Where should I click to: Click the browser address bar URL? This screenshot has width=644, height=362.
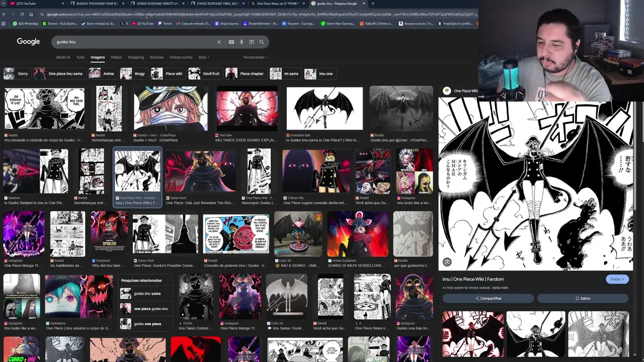(x=262, y=14)
